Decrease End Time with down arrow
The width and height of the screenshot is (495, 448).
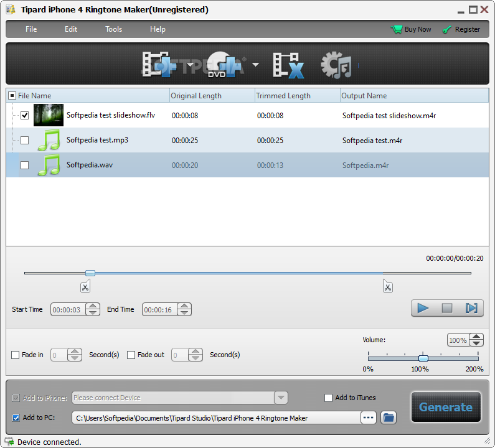point(184,312)
